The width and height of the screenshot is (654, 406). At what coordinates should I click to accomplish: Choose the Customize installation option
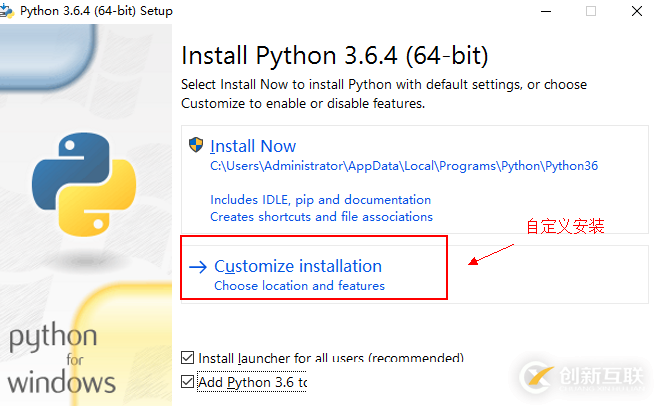click(x=298, y=267)
